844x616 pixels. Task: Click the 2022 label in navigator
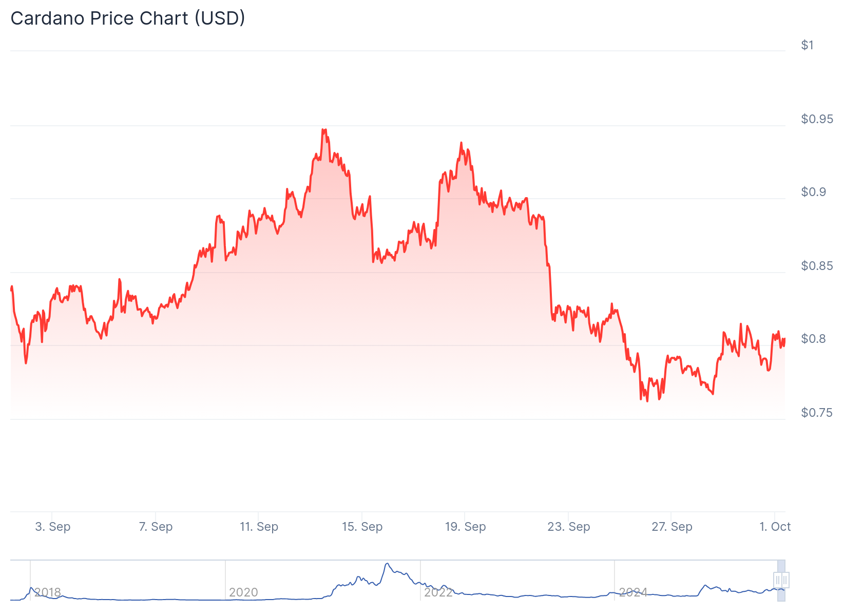(x=438, y=592)
